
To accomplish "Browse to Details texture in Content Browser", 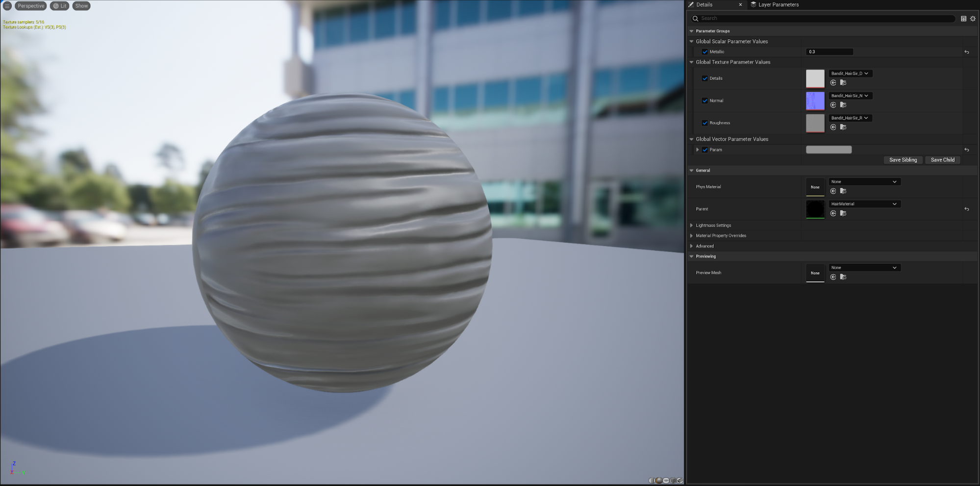I will pyautogui.click(x=843, y=83).
